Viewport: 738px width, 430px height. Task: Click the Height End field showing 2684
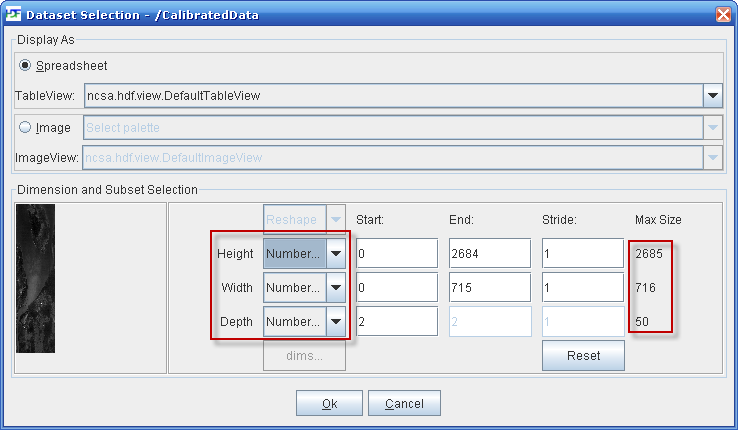pos(489,254)
